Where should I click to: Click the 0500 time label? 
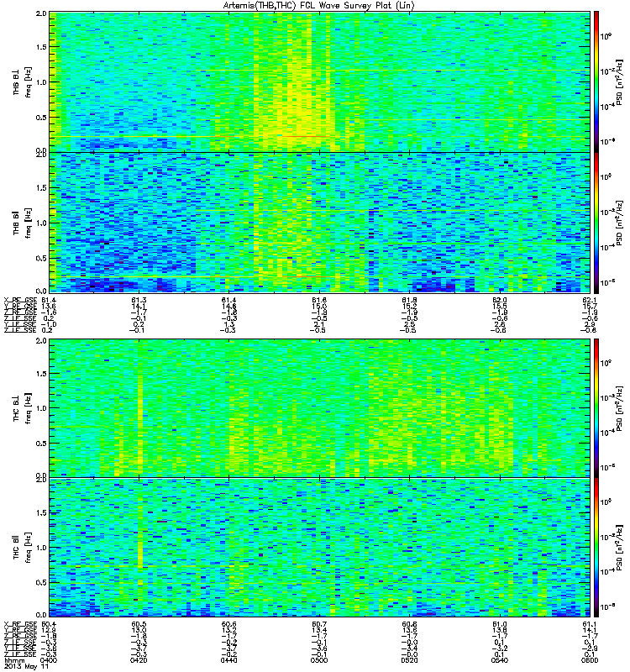coord(319,660)
